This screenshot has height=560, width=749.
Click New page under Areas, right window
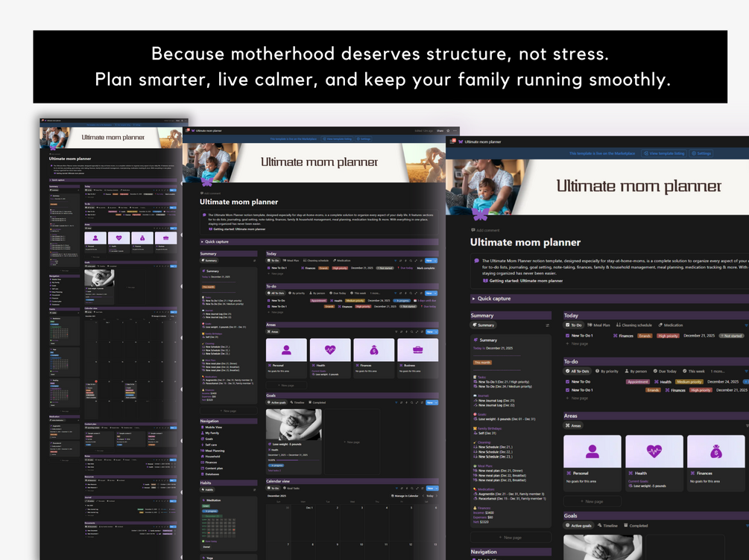[x=592, y=501]
